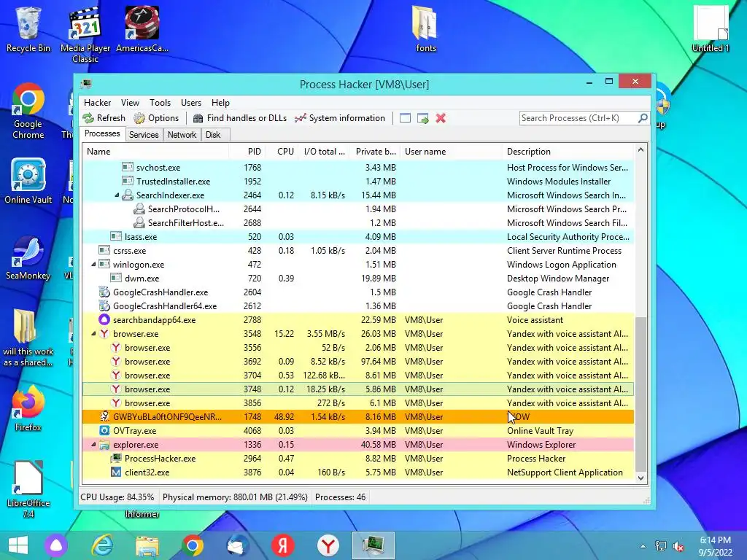This screenshot has width=747, height=560.
Task: Select the lsass.exe row
Action: point(358,237)
